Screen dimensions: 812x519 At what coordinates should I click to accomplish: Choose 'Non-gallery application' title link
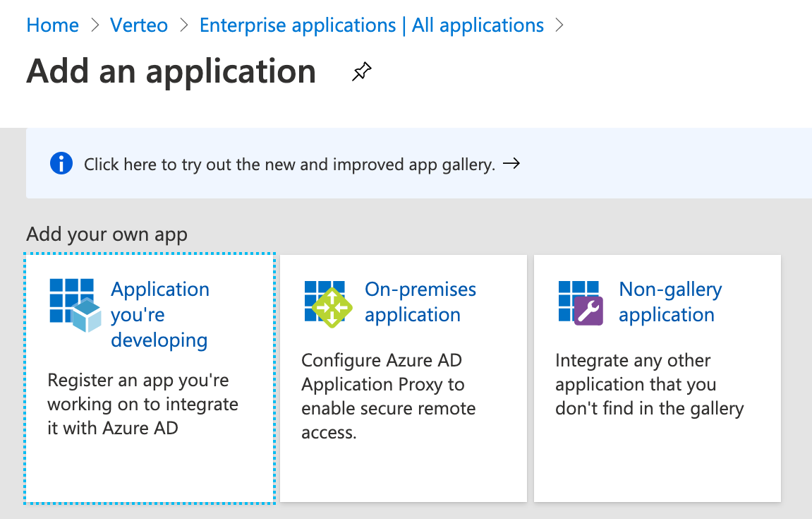tap(670, 302)
